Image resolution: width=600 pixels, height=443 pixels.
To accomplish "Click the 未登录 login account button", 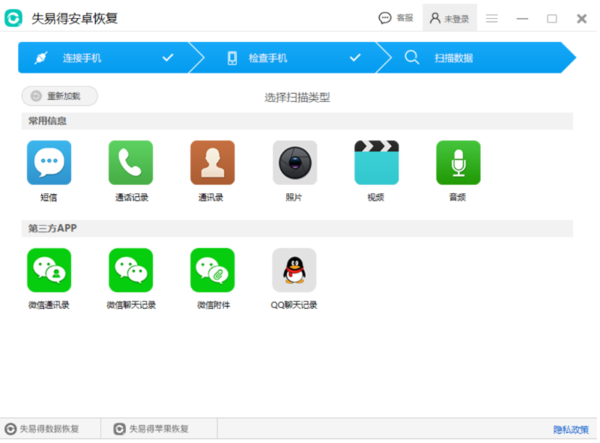I will coord(450,18).
